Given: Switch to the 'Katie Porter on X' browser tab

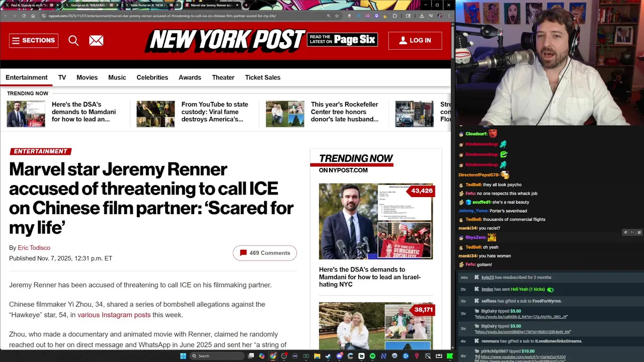Looking at the screenshot, I should point(151,5).
